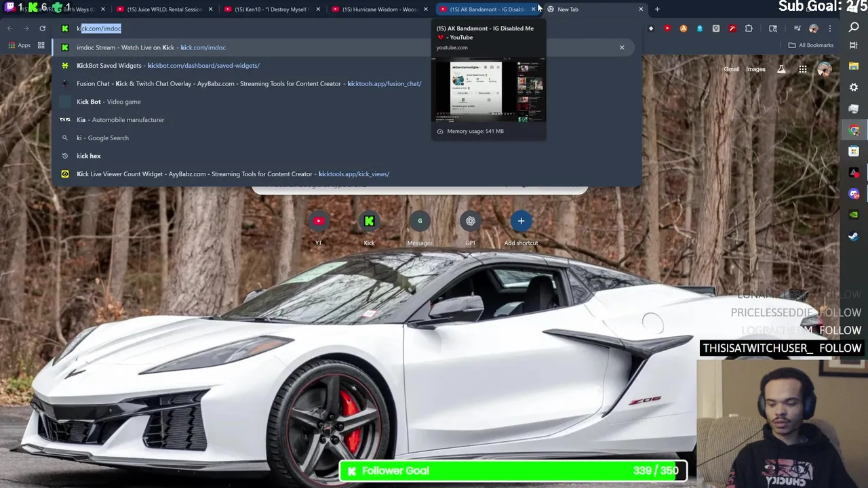Open a new browser tab

657,9
